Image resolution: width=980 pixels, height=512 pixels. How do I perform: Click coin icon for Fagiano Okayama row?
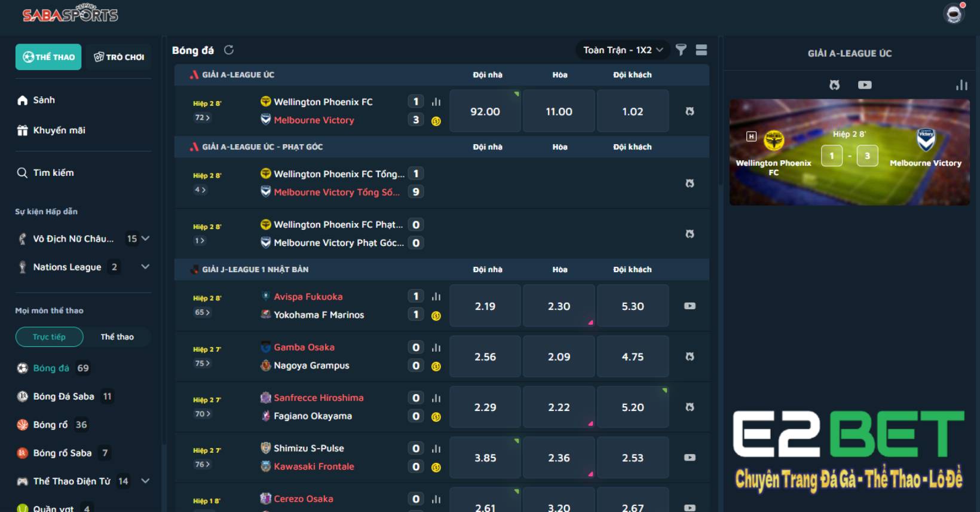(x=436, y=417)
